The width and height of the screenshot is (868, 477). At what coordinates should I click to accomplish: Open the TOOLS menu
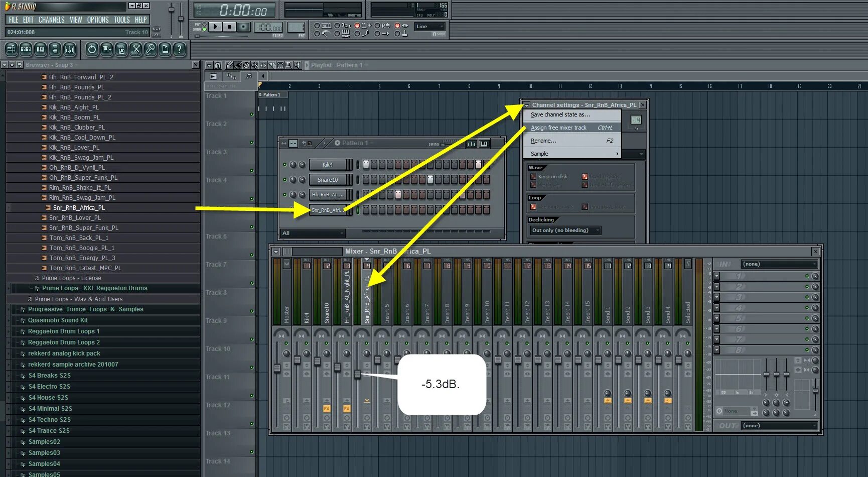pos(121,20)
